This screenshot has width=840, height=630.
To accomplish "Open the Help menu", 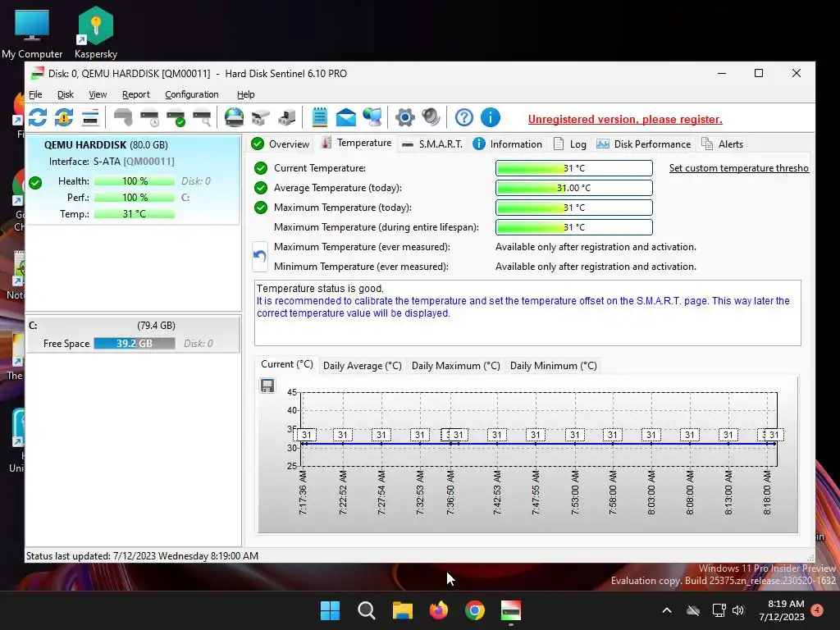I will (246, 94).
